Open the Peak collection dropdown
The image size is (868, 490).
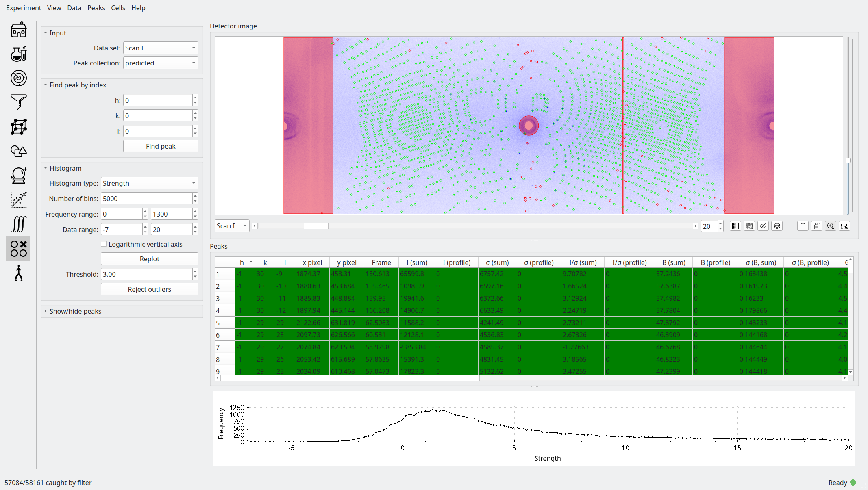(x=160, y=63)
